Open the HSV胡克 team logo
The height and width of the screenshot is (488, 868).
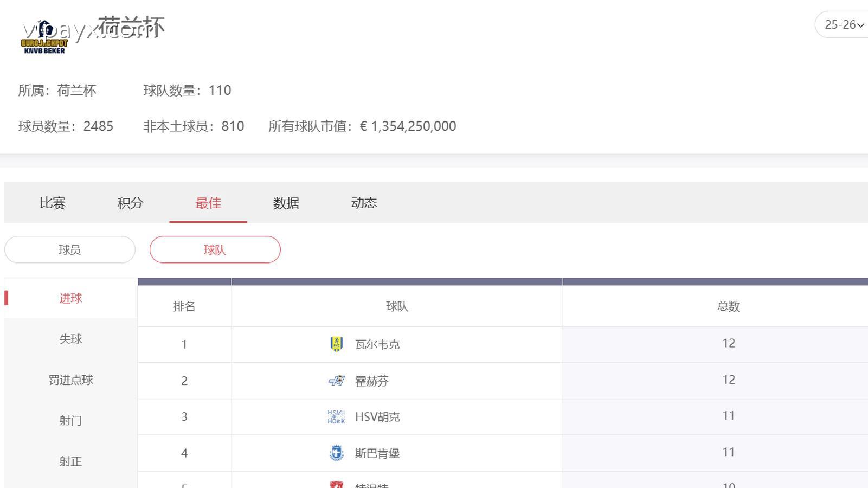336,416
